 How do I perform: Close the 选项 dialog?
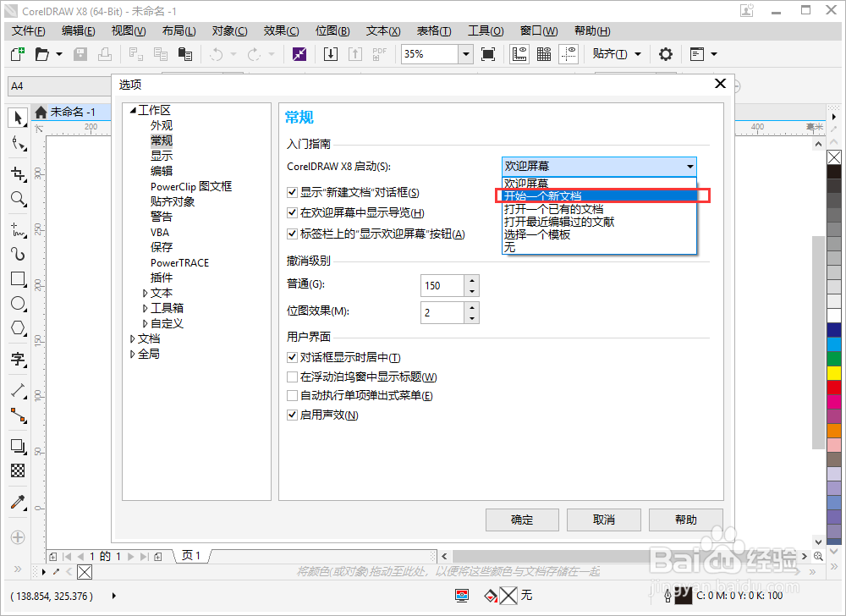[720, 84]
